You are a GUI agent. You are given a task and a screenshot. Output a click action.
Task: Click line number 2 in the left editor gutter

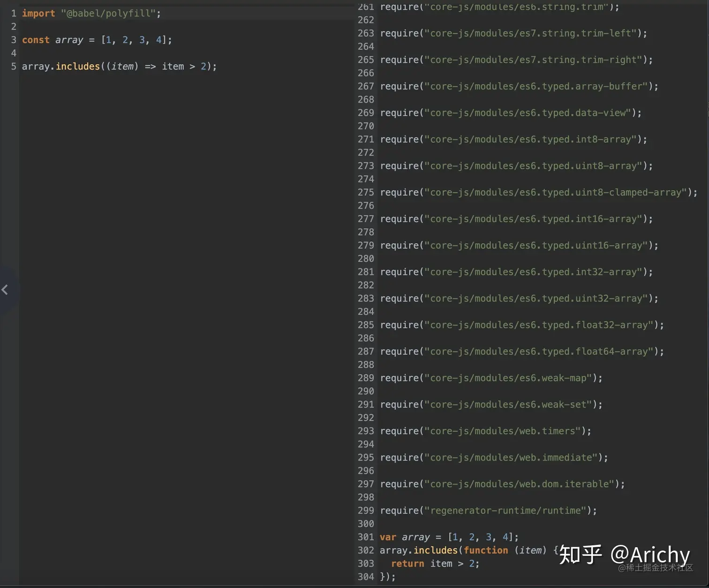tap(14, 27)
